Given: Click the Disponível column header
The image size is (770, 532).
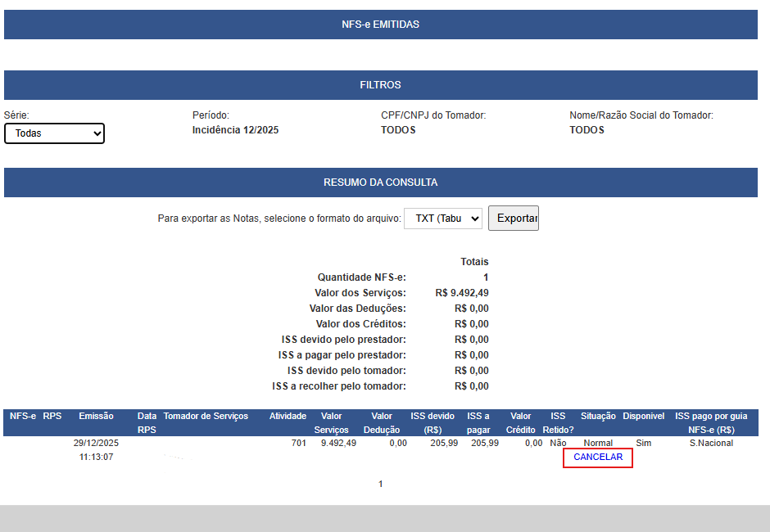Looking at the screenshot, I should 644,417.
